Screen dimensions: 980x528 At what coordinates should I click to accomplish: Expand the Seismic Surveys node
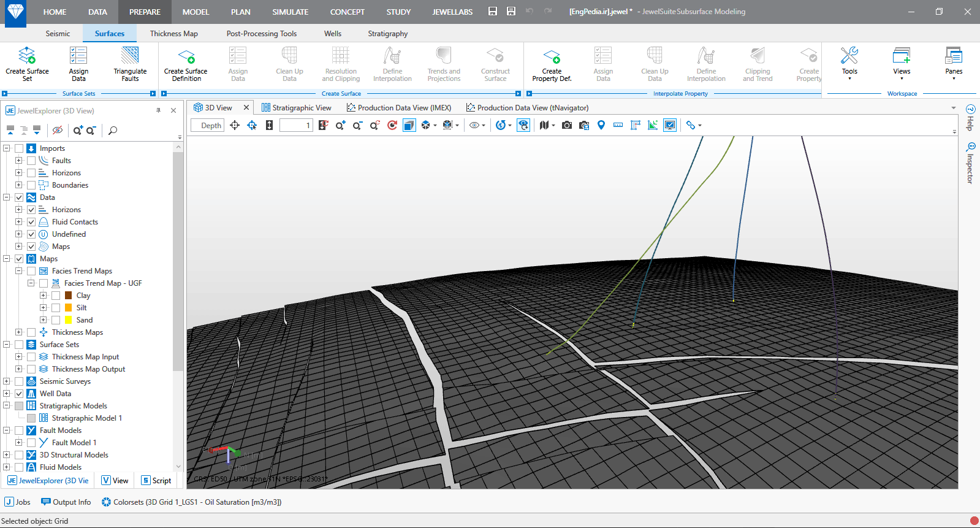pyautogui.click(x=7, y=381)
